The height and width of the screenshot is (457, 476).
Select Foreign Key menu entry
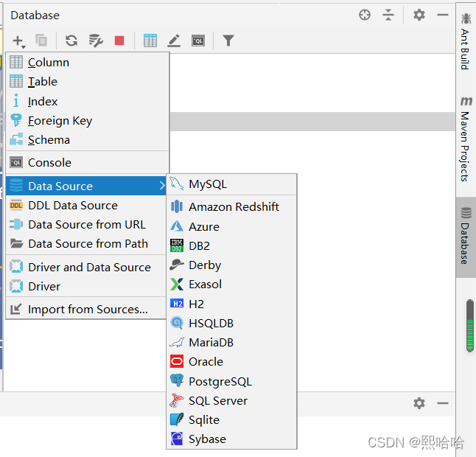tap(88, 121)
